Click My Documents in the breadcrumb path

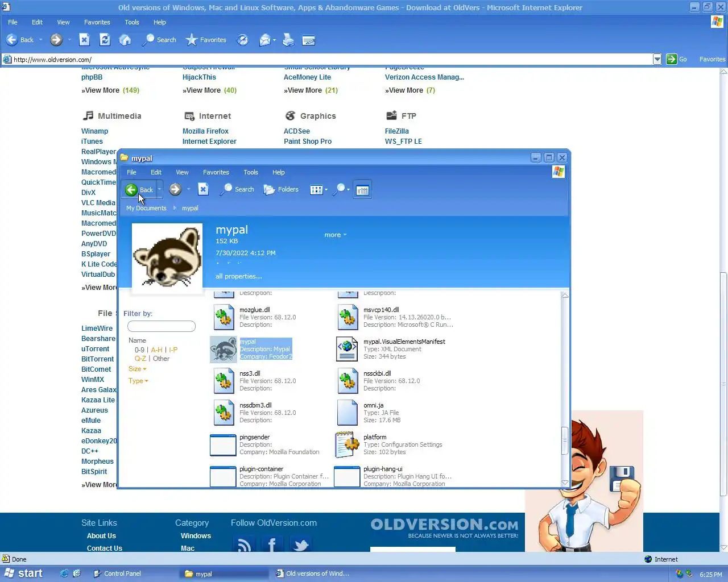pos(146,208)
